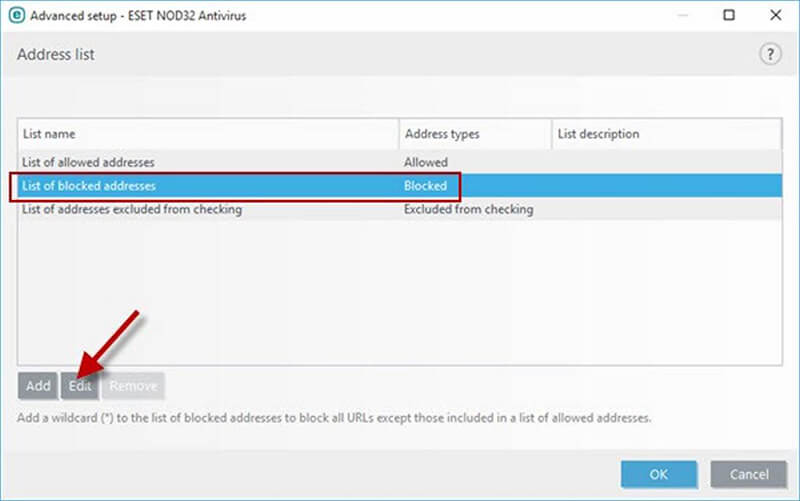Viewport: 800px width, 501px height.
Task: Click the ESET logo in title bar
Action: (x=17, y=15)
